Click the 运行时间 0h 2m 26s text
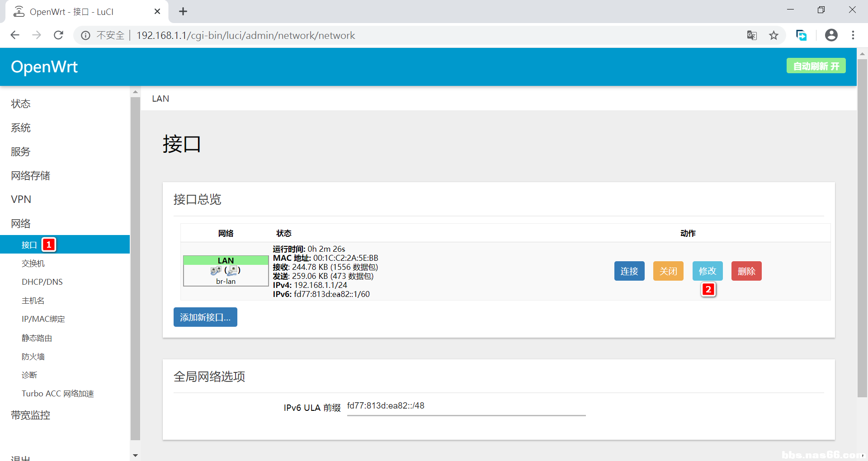Image resolution: width=868 pixels, height=461 pixels. click(x=309, y=249)
